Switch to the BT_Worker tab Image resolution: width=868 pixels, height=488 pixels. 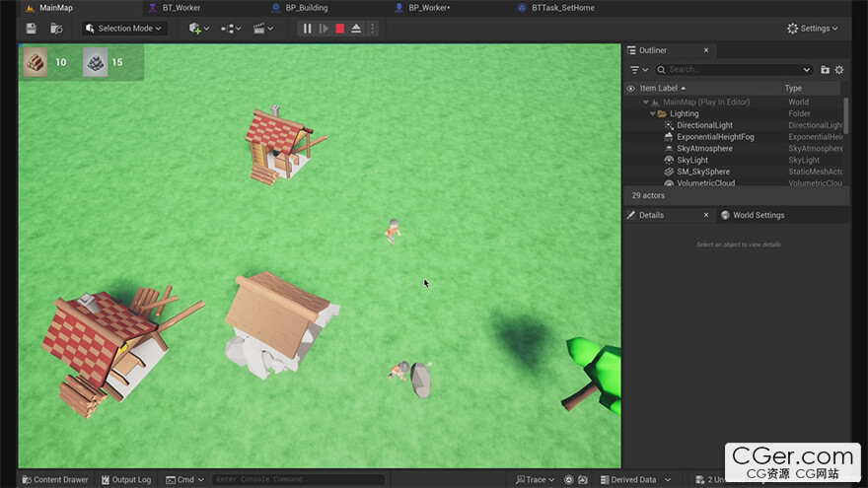(x=181, y=8)
